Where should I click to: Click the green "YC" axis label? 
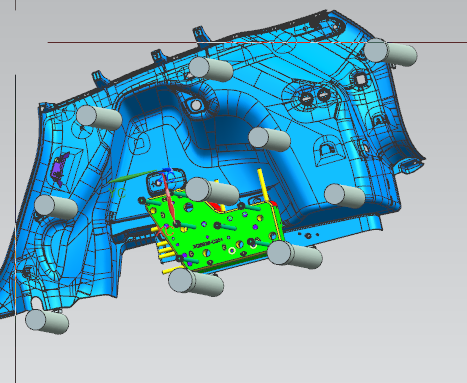click(x=117, y=193)
